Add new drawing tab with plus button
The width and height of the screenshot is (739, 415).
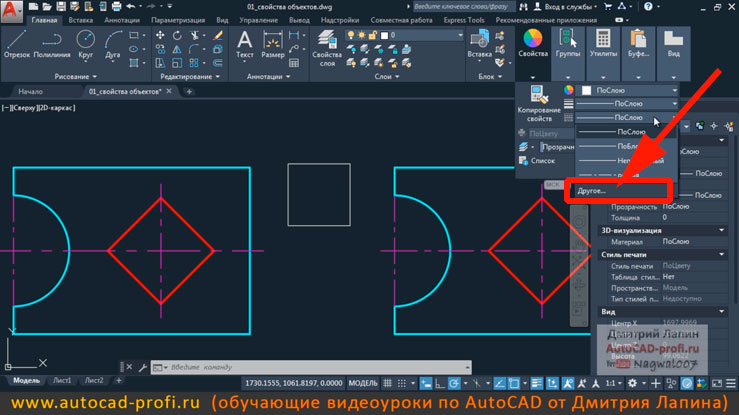[189, 91]
